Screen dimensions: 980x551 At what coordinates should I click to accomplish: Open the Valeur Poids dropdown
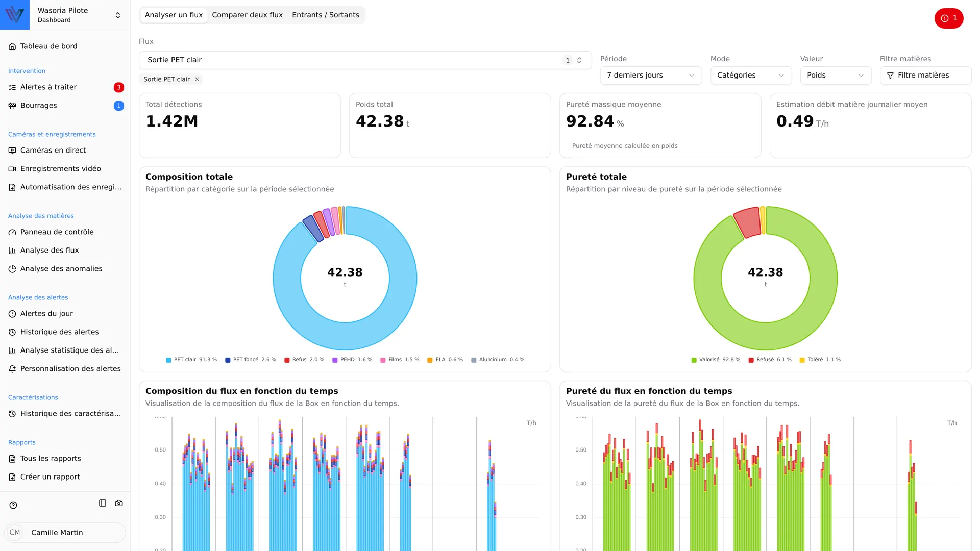click(x=836, y=75)
